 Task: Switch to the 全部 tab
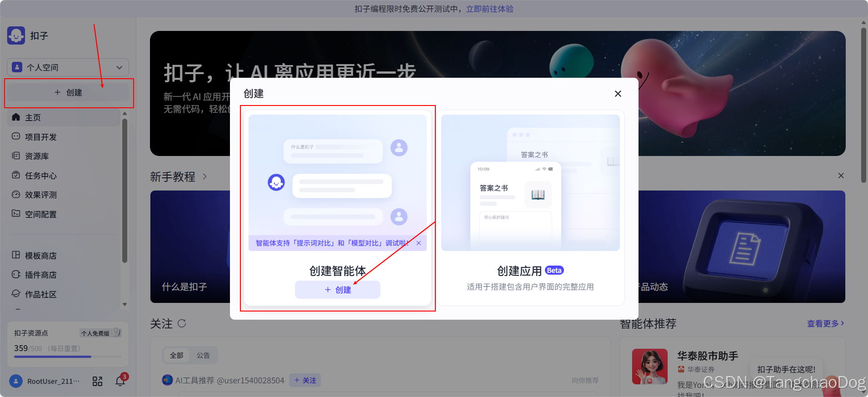point(176,355)
